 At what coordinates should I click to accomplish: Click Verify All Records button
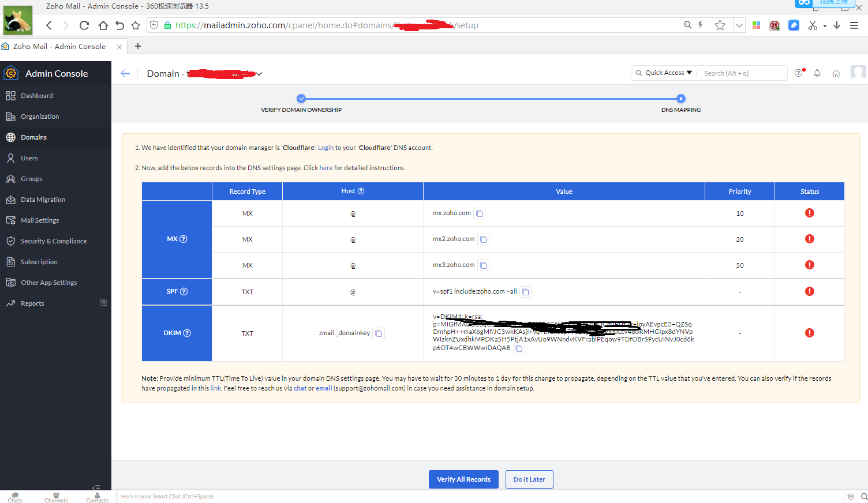[463, 479]
